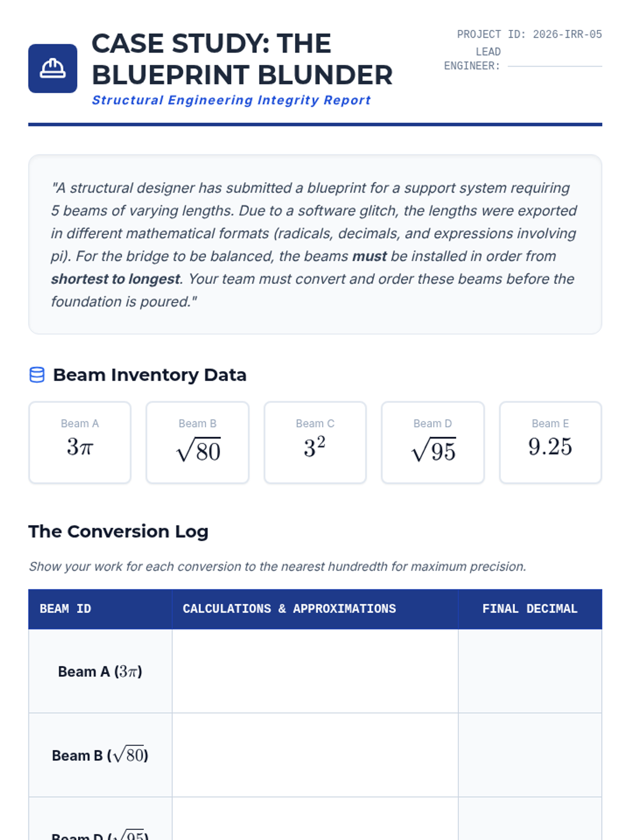Click the Lead Engineer signature line
Viewport: 630px width, 840px height.
click(x=554, y=66)
